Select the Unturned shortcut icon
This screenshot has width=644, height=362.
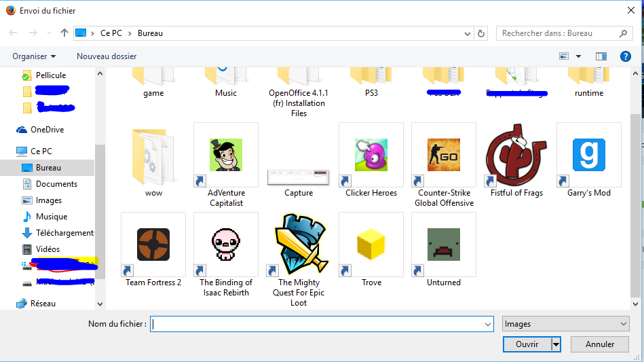[x=444, y=245]
